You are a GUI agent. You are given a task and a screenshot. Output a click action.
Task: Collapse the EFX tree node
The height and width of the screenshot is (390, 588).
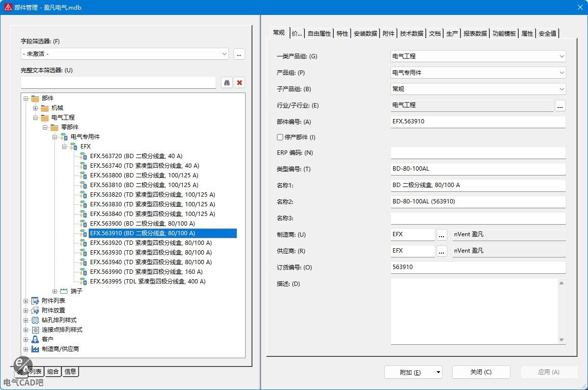pos(64,147)
